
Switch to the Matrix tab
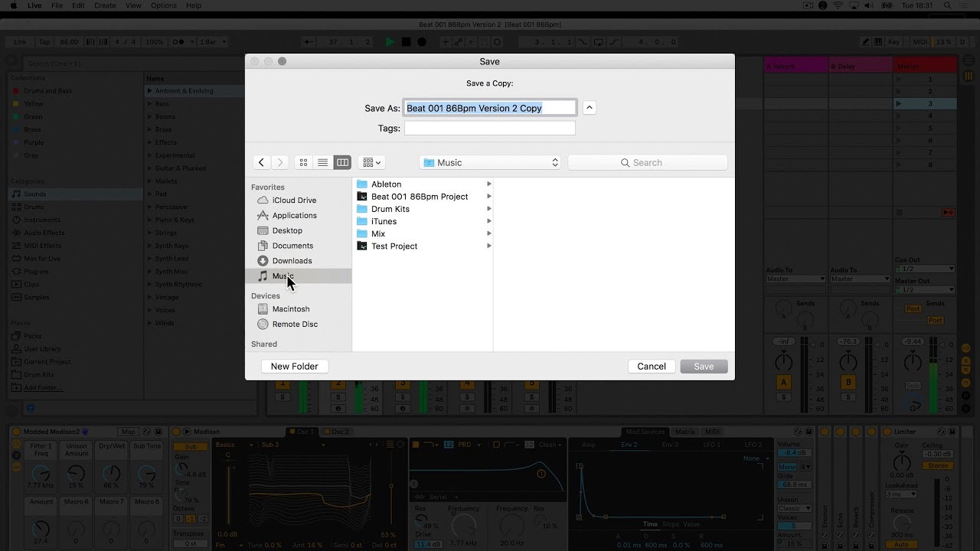(684, 432)
